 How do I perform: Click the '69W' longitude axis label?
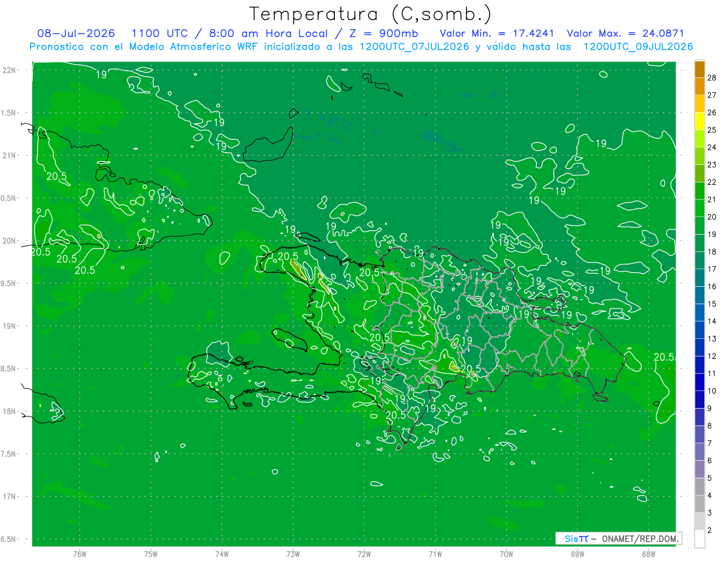tap(578, 554)
